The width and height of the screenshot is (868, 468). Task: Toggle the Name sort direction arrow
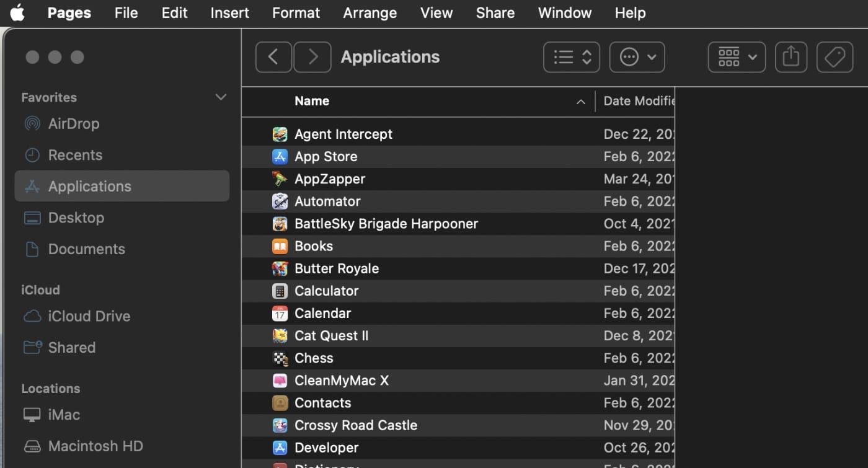tap(580, 102)
